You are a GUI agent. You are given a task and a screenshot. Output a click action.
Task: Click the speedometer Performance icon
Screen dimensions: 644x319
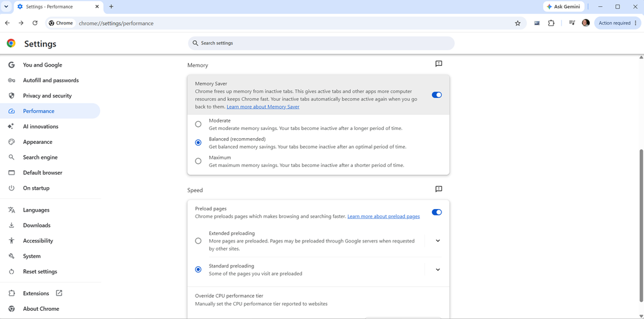tap(11, 111)
